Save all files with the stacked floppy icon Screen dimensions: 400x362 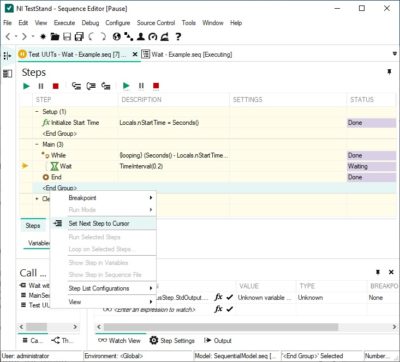[x=79, y=37]
